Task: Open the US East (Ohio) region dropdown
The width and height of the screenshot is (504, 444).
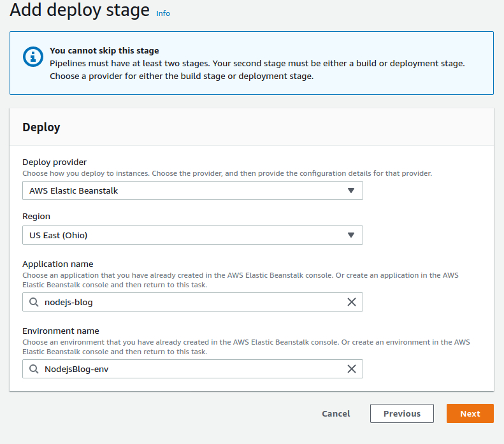Action: point(191,235)
